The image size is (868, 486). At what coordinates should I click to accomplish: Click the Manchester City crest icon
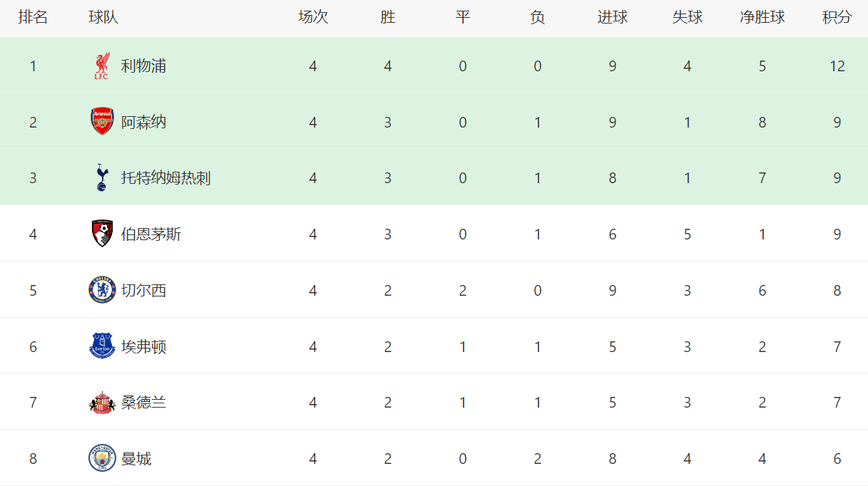102,458
